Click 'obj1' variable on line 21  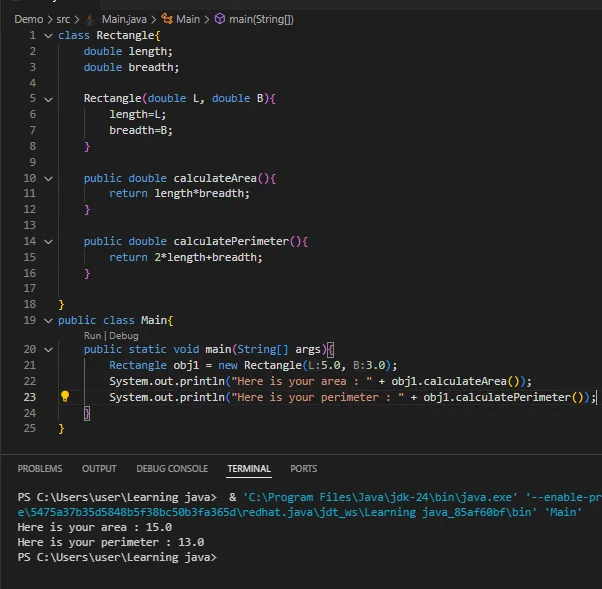pos(186,365)
